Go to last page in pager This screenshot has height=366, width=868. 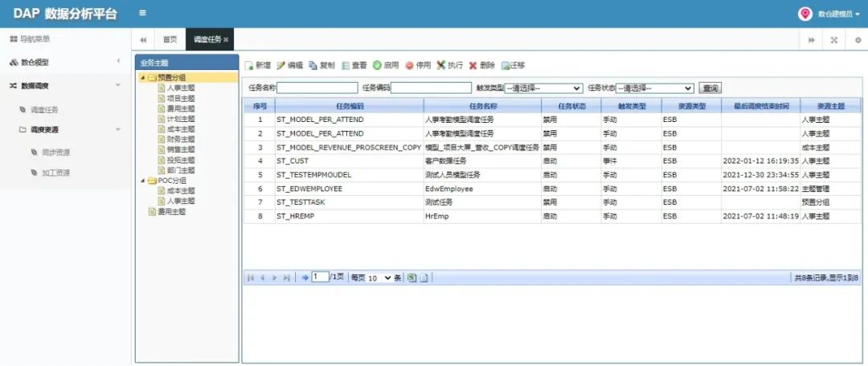coord(286,278)
